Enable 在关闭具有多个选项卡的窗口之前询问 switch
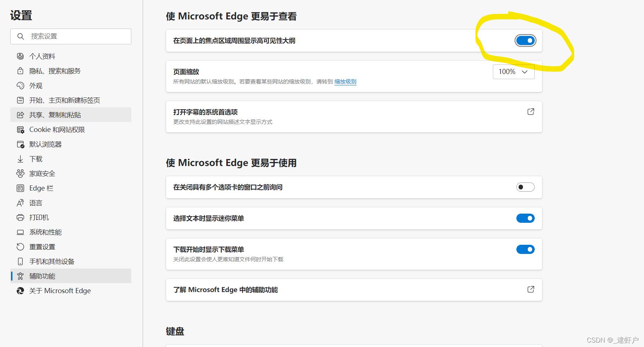 526,187
